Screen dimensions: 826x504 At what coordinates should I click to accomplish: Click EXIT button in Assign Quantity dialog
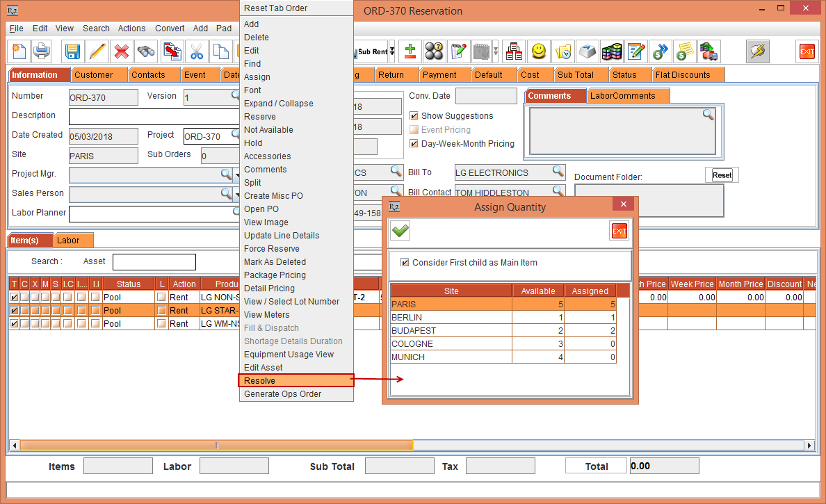(618, 231)
